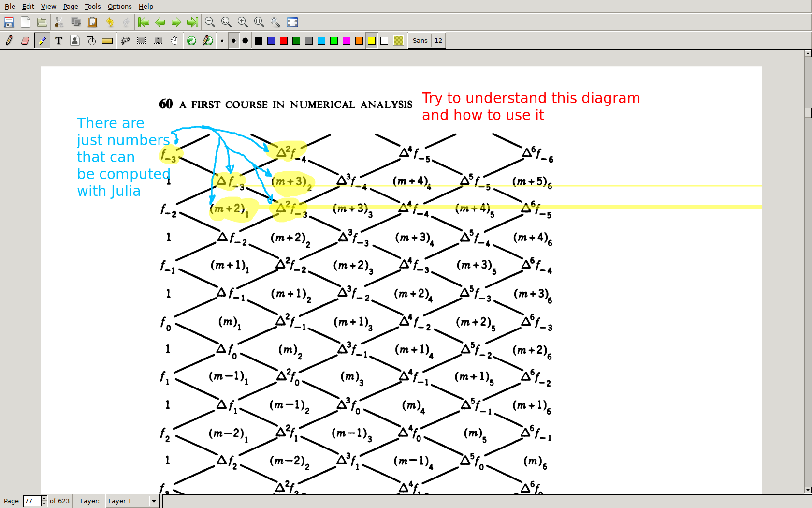Click the font size 12 button
The height and width of the screenshot is (508, 812).
(x=438, y=41)
